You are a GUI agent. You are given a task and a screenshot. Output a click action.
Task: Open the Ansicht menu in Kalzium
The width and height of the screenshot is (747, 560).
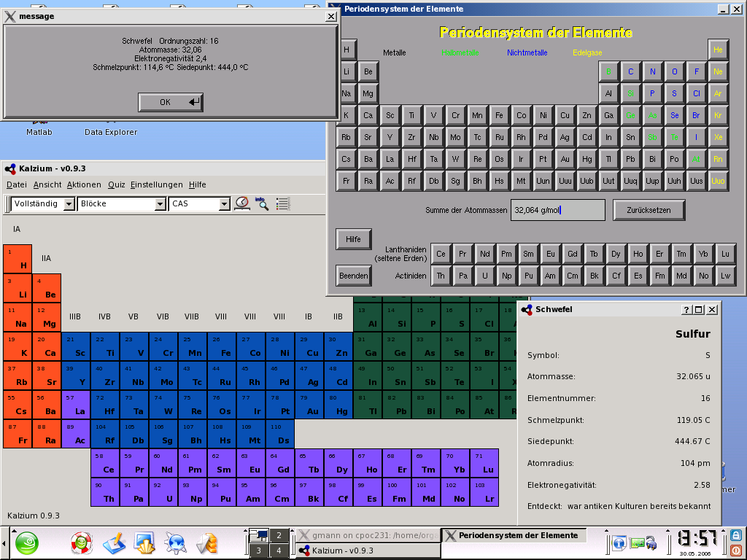pos(47,184)
